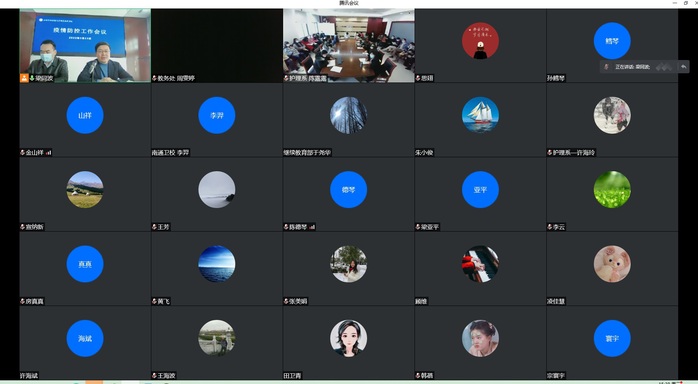
Task: Click the mic icon in the speaking indicator popup
Action: [606, 67]
